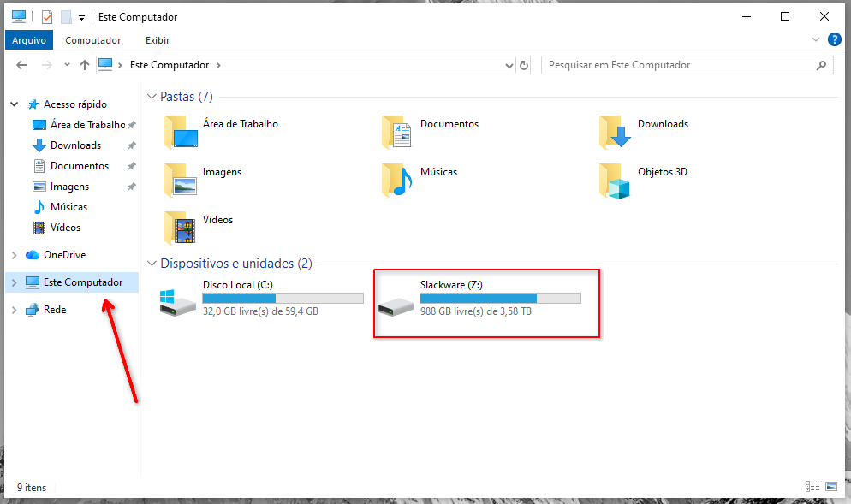851x504 pixels.
Task: Switch to large icons view
Action: pyautogui.click(x=830, y=487)
